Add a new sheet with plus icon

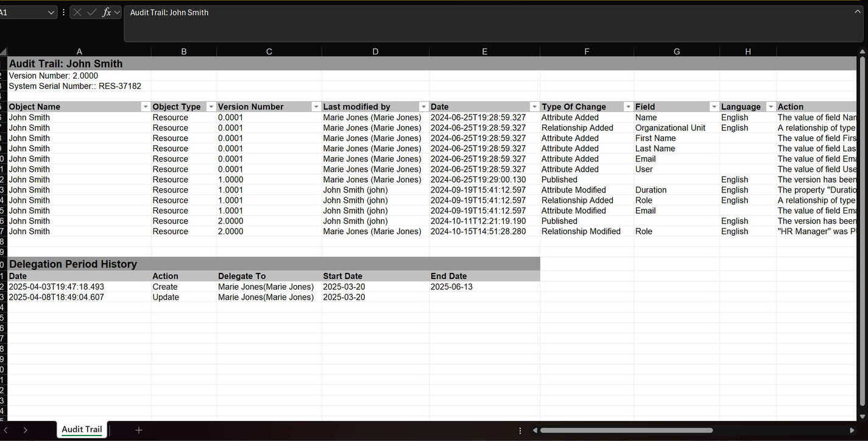coord(139,430)
